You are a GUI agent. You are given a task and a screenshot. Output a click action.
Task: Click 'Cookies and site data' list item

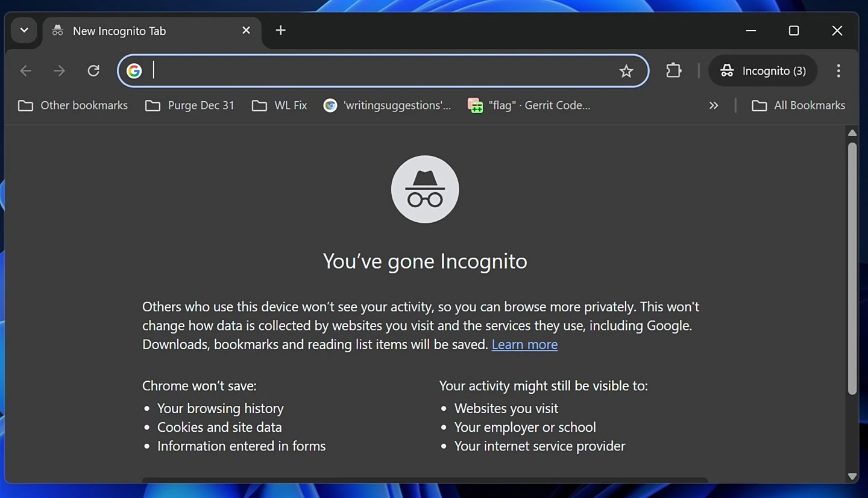[219, 427]
